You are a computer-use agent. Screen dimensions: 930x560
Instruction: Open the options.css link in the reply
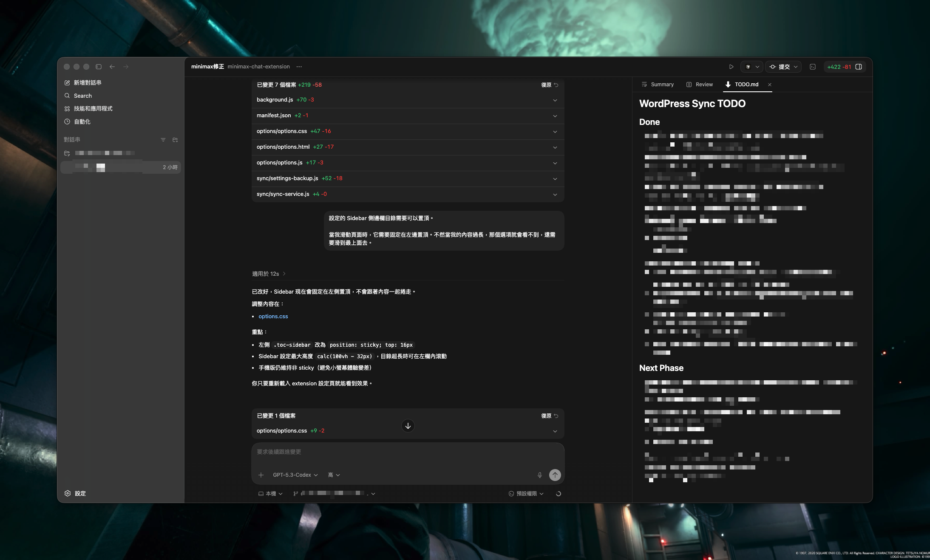273,317
